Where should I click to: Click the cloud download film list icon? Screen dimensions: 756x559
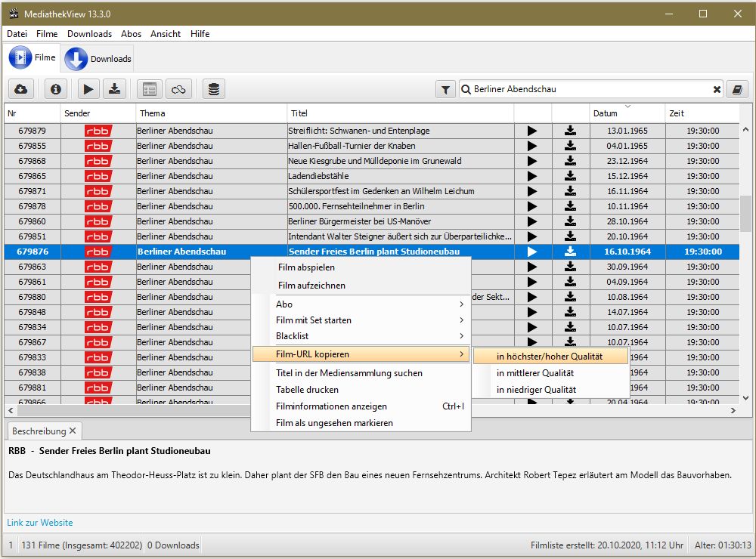click(x=20, y=89)
